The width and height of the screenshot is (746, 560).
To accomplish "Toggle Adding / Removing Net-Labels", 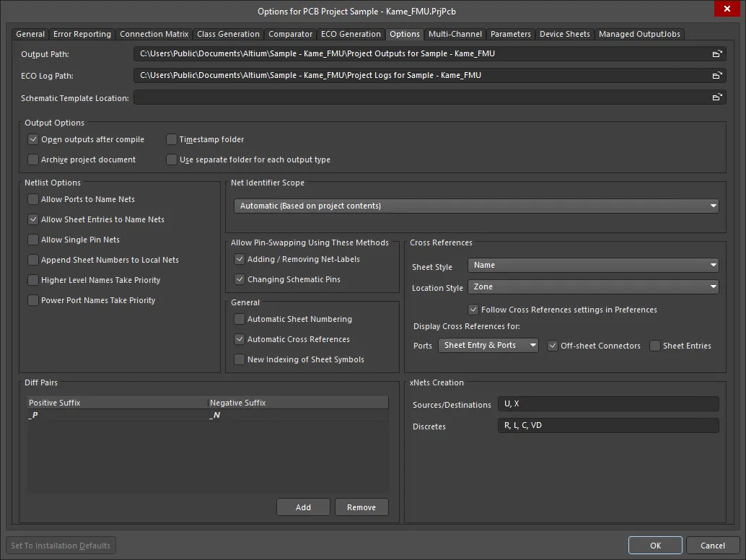I will click(240, 259).
